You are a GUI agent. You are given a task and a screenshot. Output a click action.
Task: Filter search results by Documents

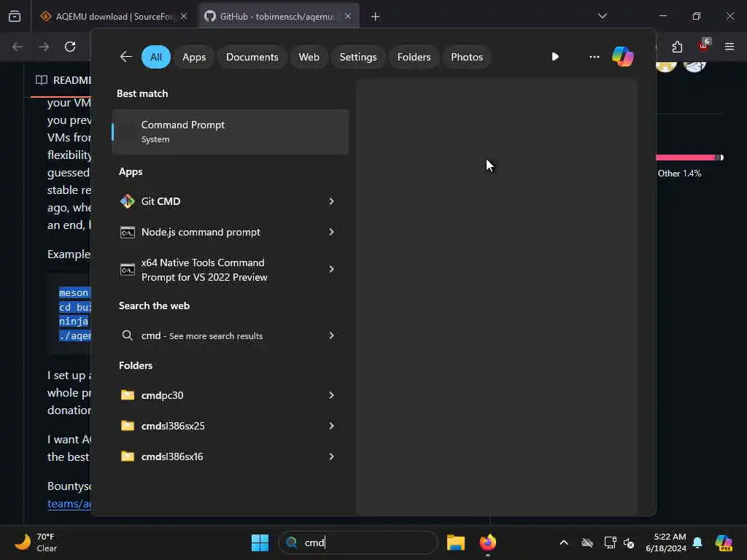click(x=252, y=57)
